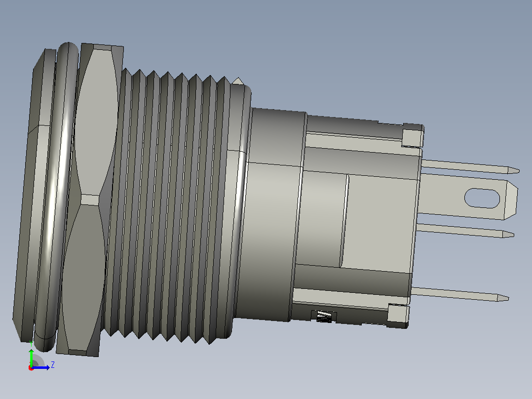This screenshot has width=532, height=399.
Task: Click the upper square clip tab on housing
Action: tap(413, 137)
